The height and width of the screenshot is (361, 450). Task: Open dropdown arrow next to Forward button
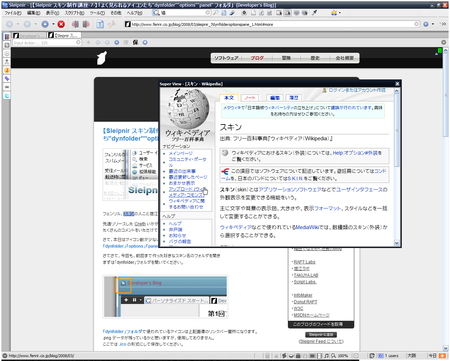click(x=35, y=24)
